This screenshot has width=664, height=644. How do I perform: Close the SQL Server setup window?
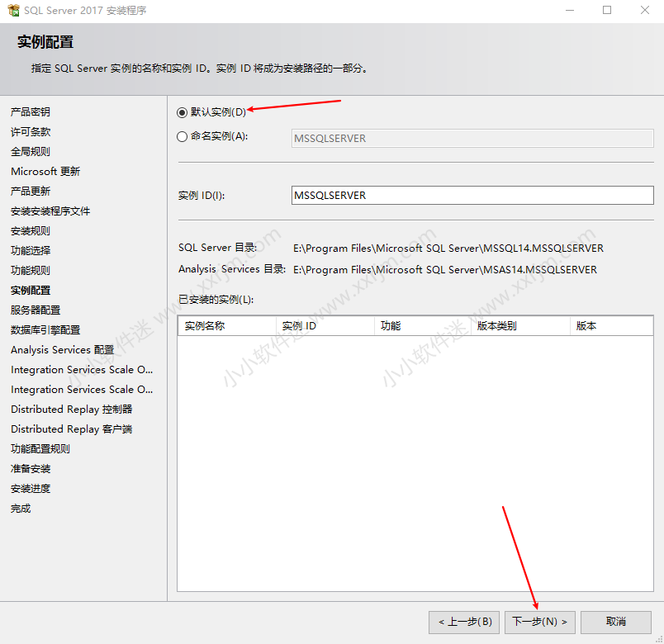(644, 10)
